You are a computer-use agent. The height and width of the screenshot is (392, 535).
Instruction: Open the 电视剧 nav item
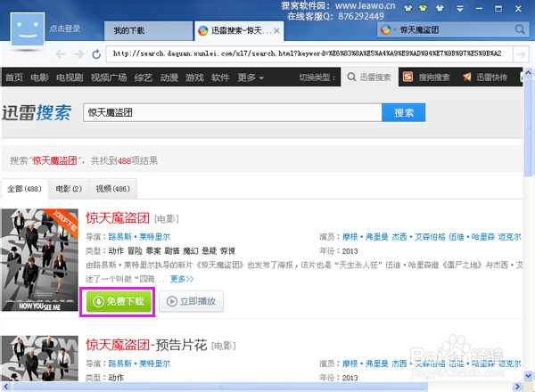(x=70, y=78)
